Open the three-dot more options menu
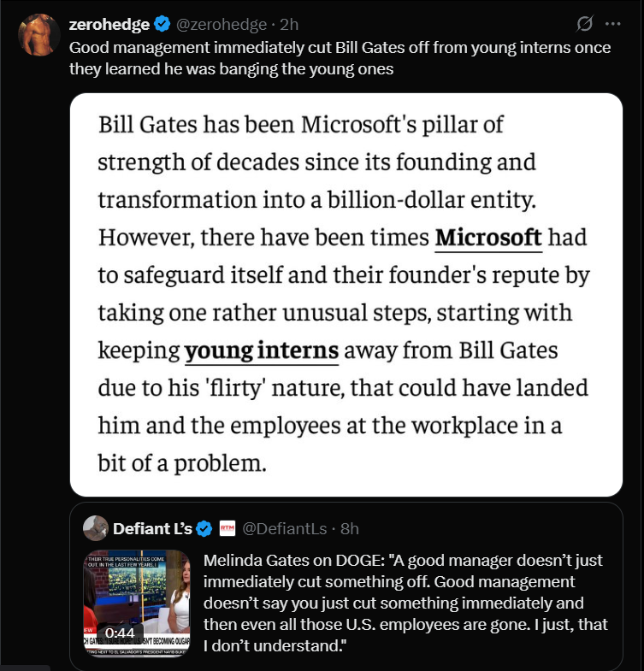 click(612, 24)
